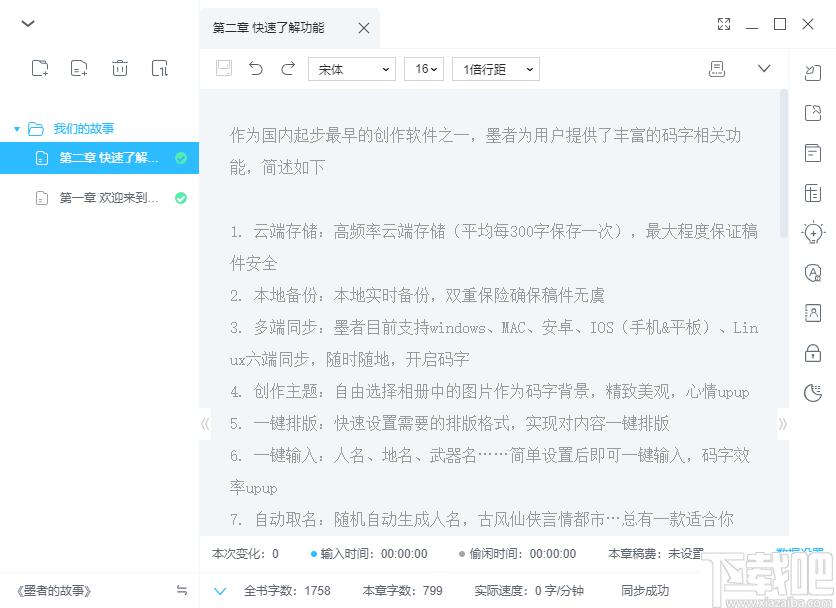This screenshot has width=836, height=608.
Task: Select chapter 第二章 快速了解 in tree
Action: pyautogui.click(x=99, y=158)
